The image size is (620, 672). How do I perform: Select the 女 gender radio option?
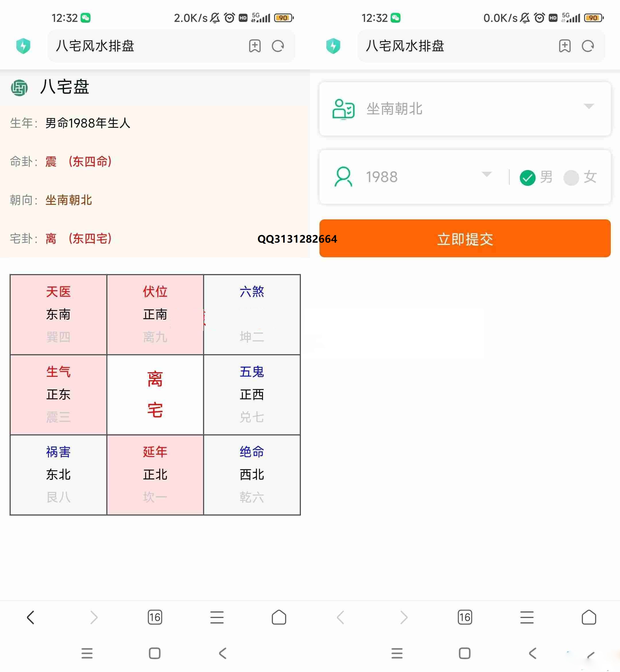pos(580,177)
